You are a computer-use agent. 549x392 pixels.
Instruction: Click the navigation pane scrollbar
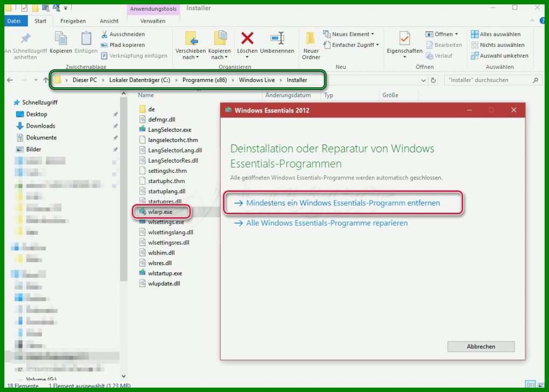pyautogui.click(x=123, y=189)
